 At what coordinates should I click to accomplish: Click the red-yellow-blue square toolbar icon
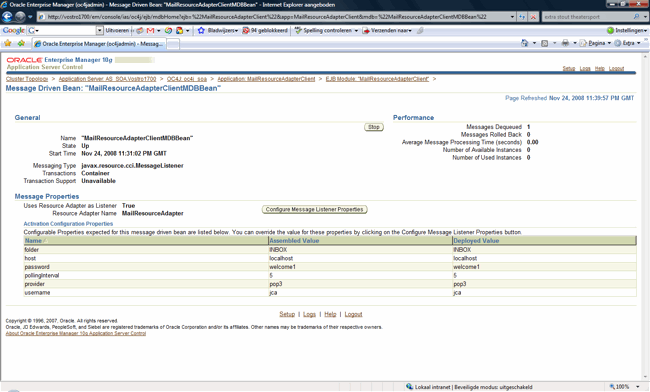click(179, 31)
